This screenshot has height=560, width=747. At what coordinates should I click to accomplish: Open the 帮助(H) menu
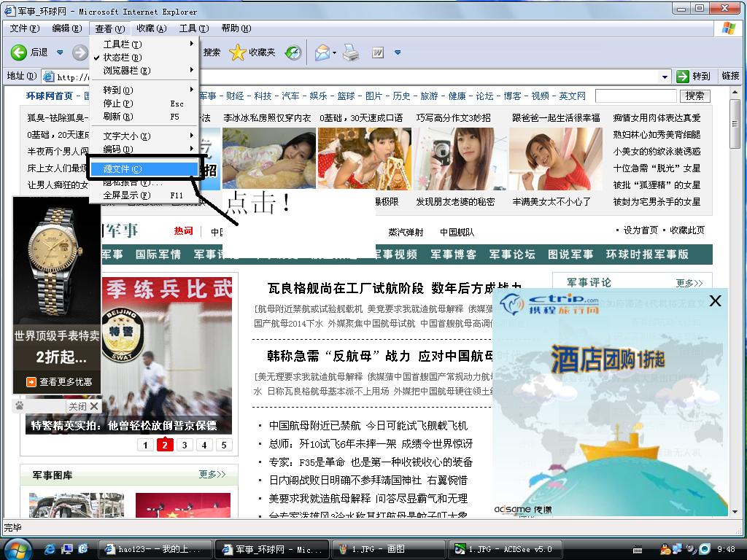pos(236,28)
